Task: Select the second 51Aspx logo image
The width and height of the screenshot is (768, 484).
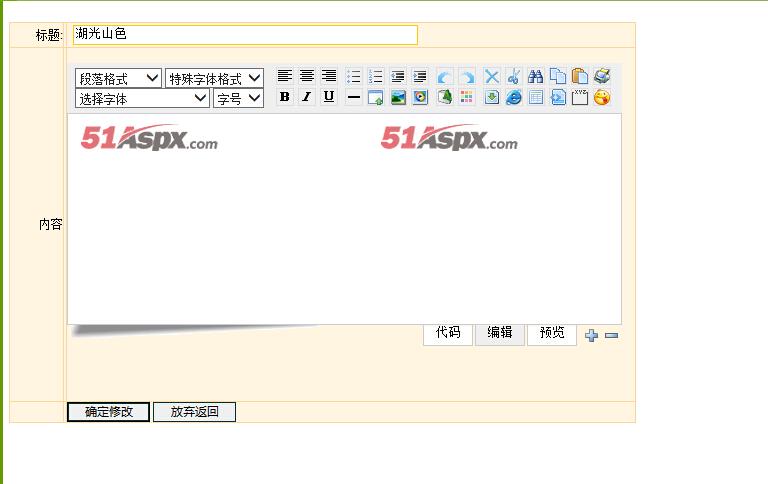Action: (449, 137)
